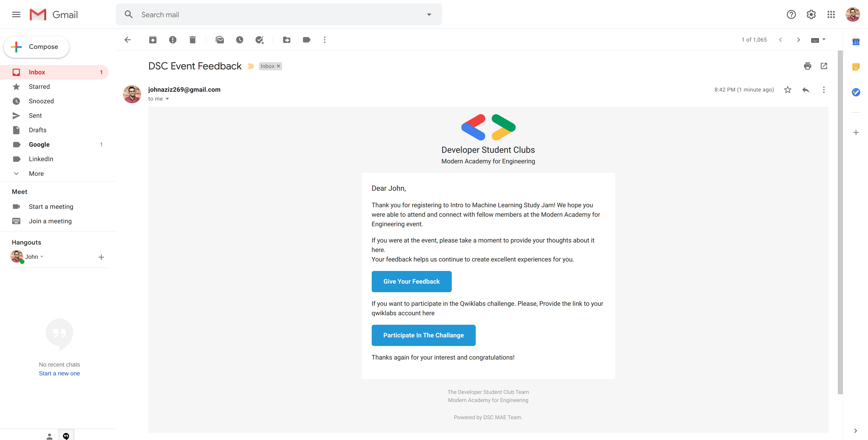Click the Gmail logo

pyautogui.click(x=54, y=14)
